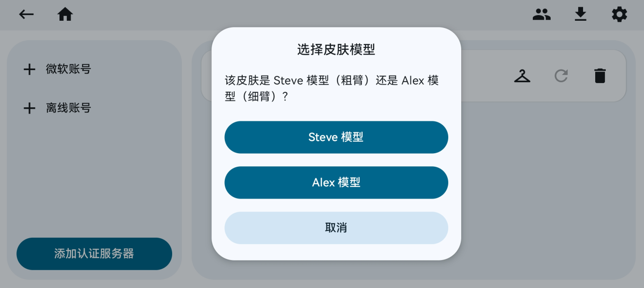The width and height of the screenshot is (644, 288).
Task: Click empty space in the left account panel
Action: 94,174
